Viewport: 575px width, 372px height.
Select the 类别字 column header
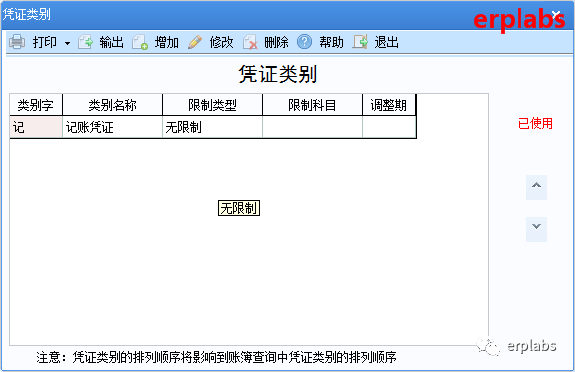click(x=36, y=105)
